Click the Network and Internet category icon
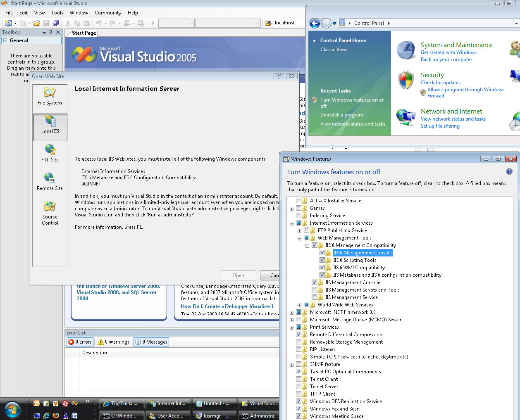 (x=406, y=117)
